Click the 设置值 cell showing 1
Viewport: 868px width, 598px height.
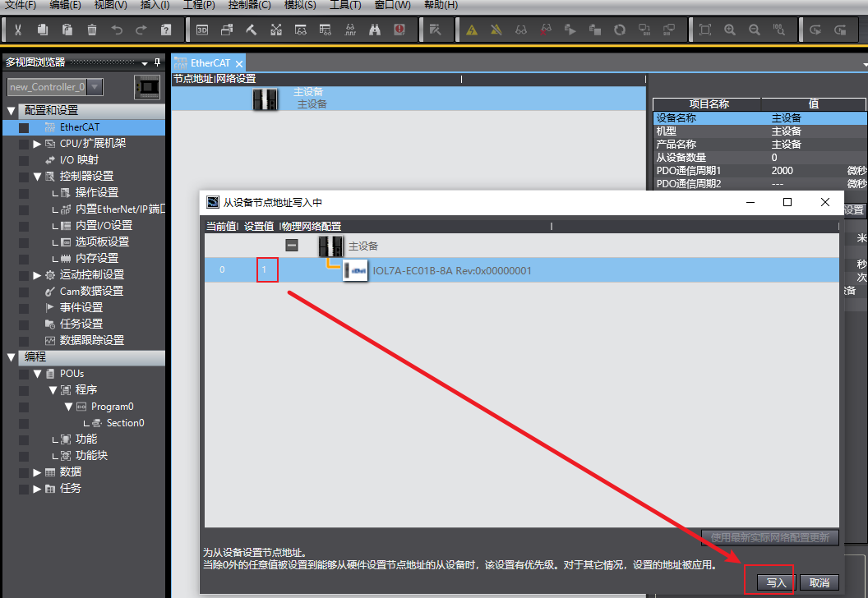pyautogui.click(x=266, y=270)
